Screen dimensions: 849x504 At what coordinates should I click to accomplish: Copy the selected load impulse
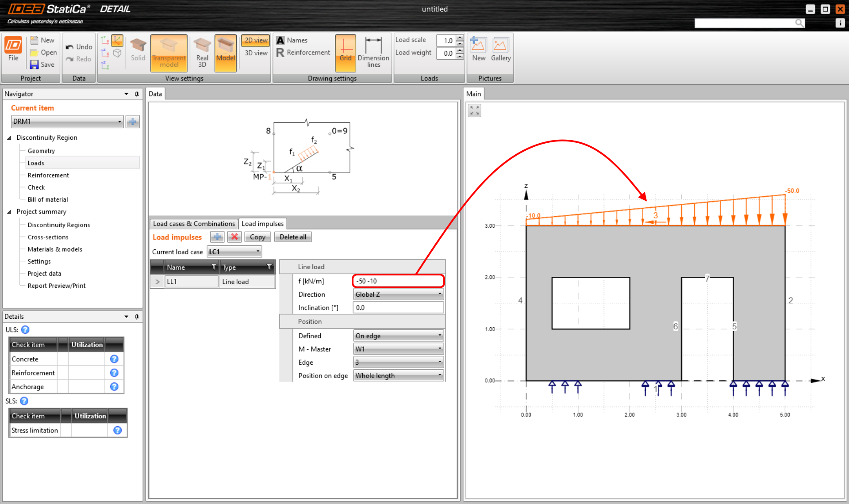point(257,237)
